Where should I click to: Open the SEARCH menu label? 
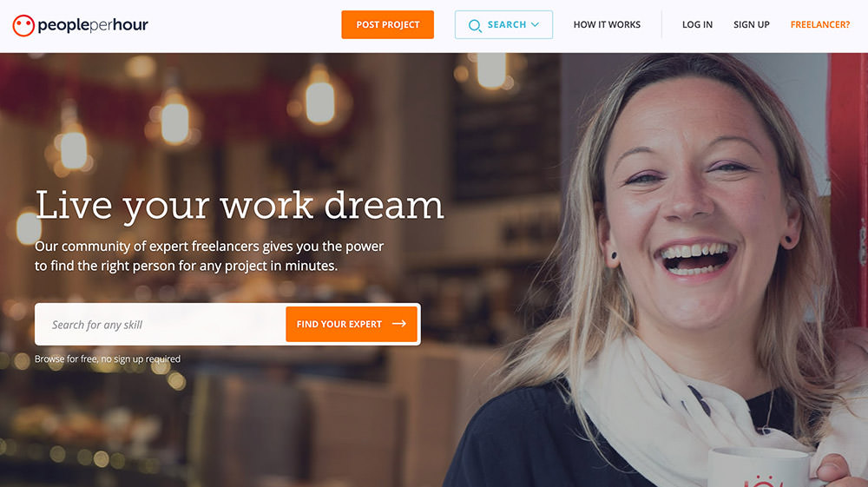[x=507, y=25]
